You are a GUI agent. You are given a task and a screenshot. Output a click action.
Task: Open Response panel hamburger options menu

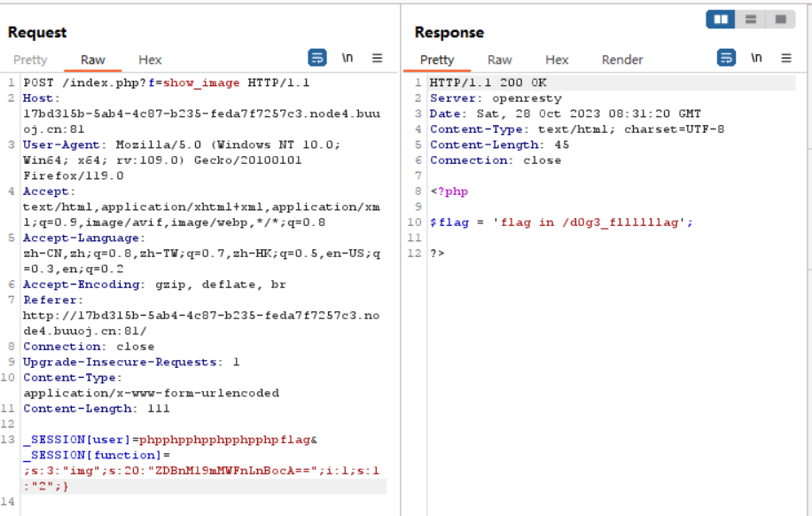pyautogui.click(x=786, y=58)
